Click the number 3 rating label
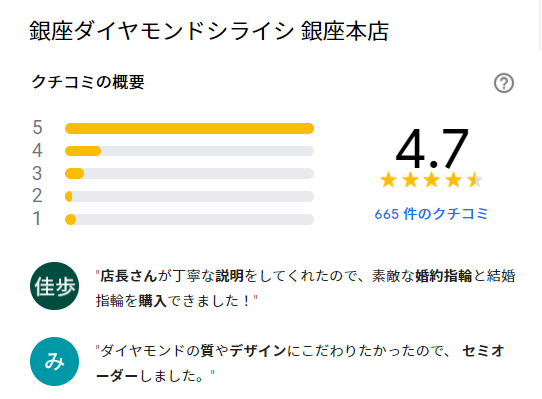 [x=37, y=173]
